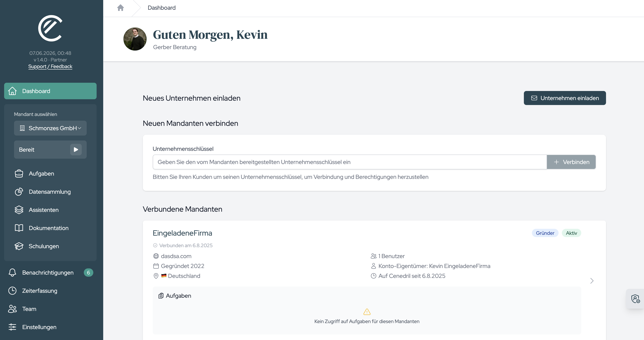Click Kevin's profile avatar photo
This screenshot has width=644, height=340.
[135, 39]
